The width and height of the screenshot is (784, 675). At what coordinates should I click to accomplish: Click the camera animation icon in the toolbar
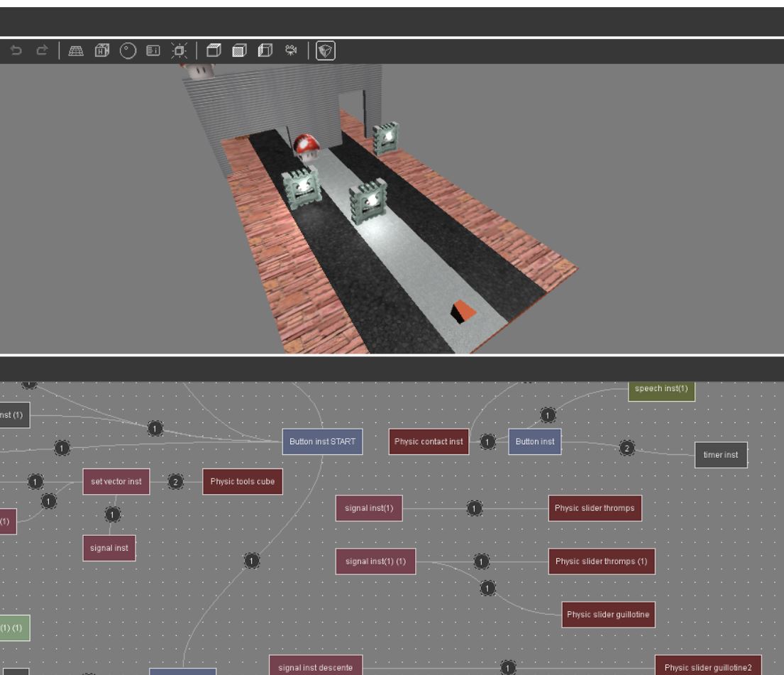[290, 50]
